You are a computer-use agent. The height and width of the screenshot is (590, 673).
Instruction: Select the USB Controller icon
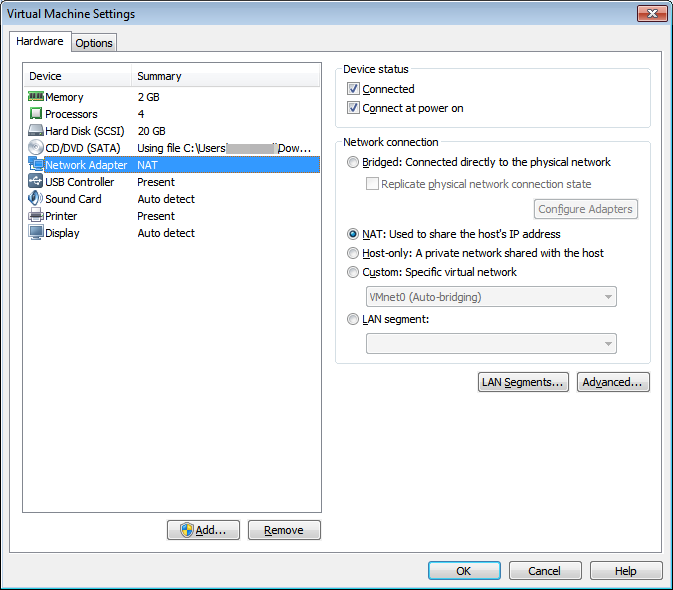tap(36, 182)
